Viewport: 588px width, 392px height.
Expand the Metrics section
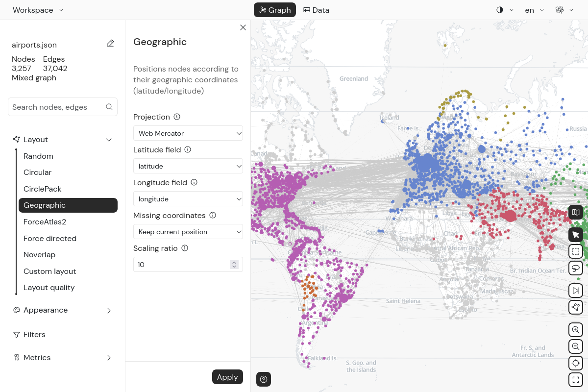point(63,358)
